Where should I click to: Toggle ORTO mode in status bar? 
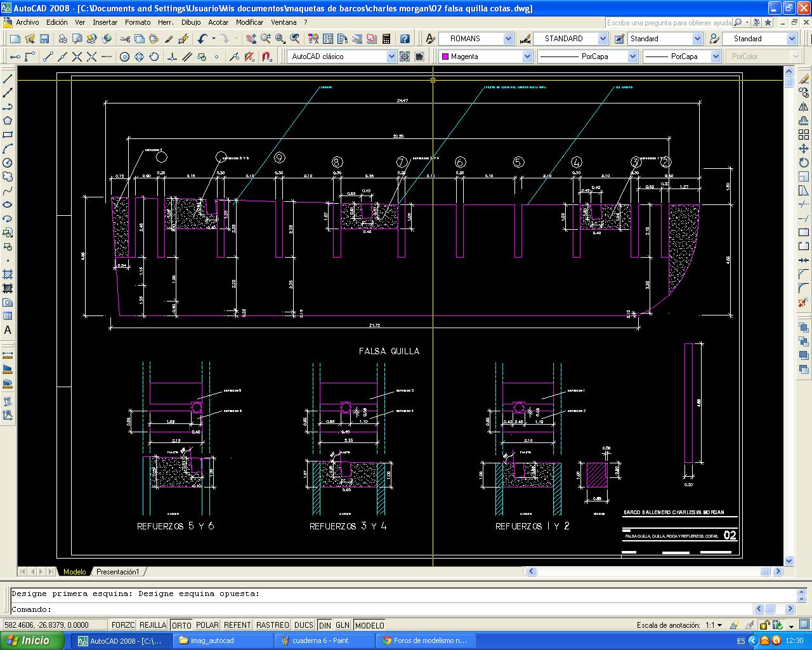click(x=181, y=625)
